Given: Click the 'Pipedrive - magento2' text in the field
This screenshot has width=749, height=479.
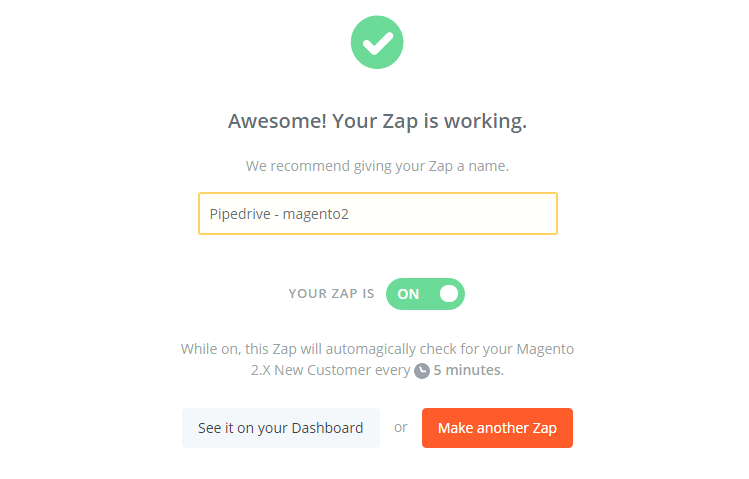Looking at the screenshot, I should tap(278, 214).
